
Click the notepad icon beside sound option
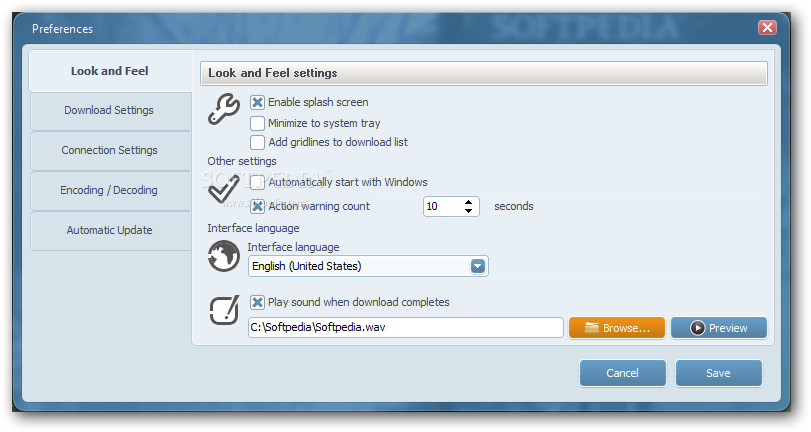pos(224,310)
